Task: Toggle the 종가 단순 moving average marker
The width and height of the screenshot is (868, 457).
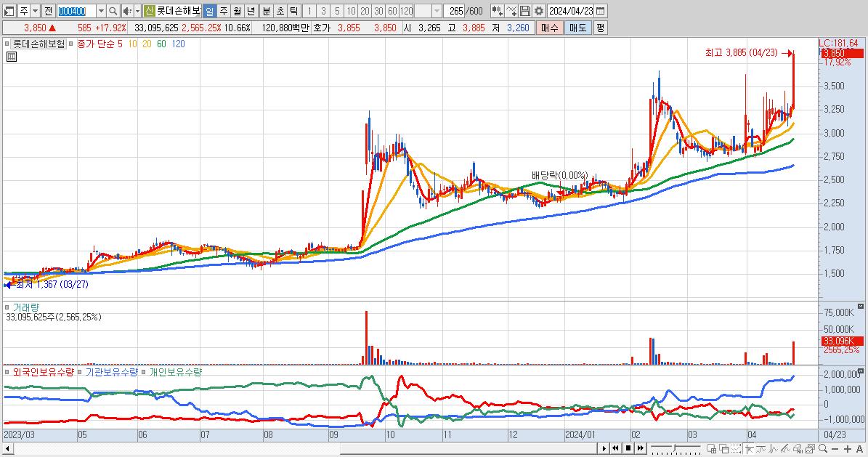Action: point(70,44)
